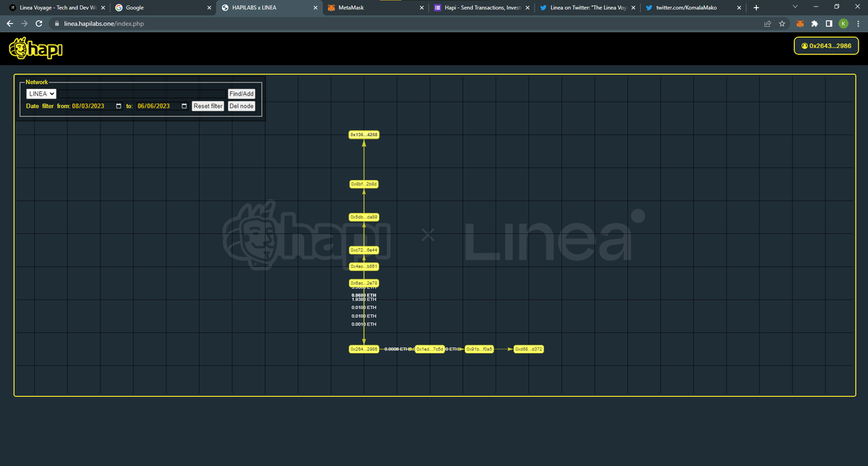Select graph node 0x4ec...b851

point(364,266)
